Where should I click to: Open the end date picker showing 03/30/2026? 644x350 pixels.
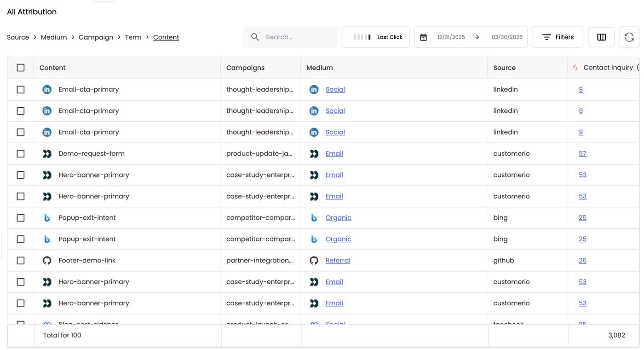coord(507,37)
